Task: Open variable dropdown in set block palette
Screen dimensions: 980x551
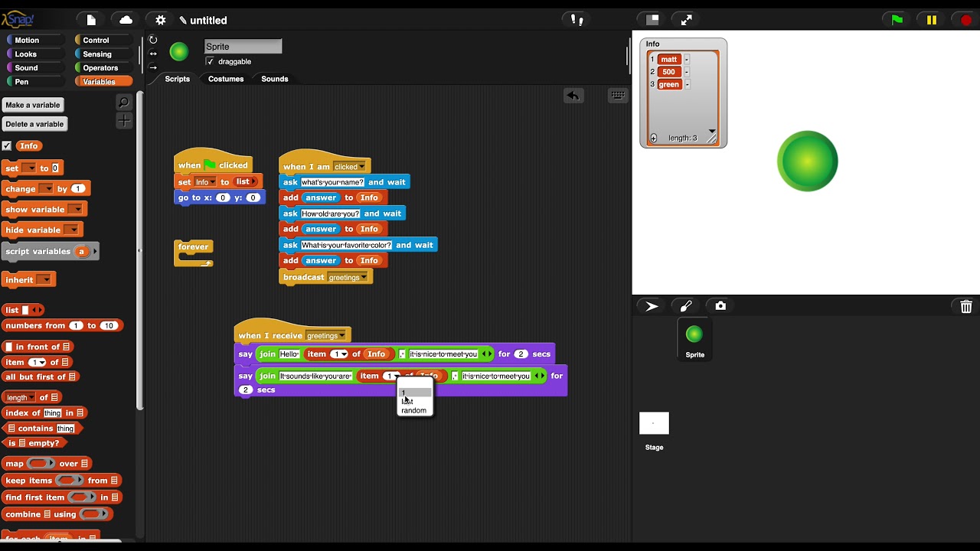Action: 29,168
